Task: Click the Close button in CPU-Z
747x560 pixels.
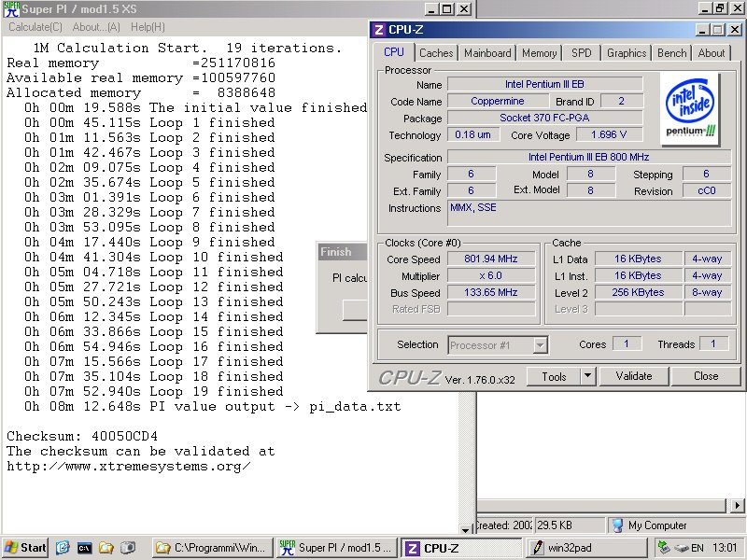Action: 706,376
